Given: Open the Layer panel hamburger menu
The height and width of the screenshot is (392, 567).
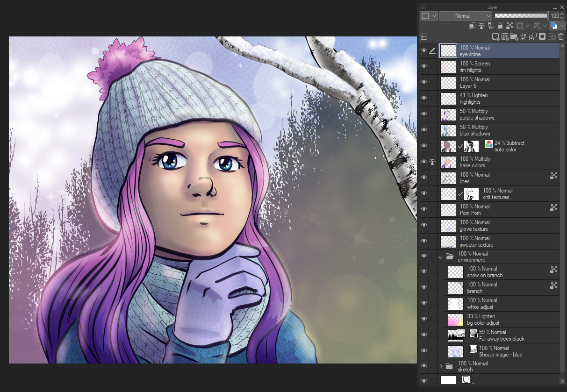Looking at the screenshot, I should point(423,7).
